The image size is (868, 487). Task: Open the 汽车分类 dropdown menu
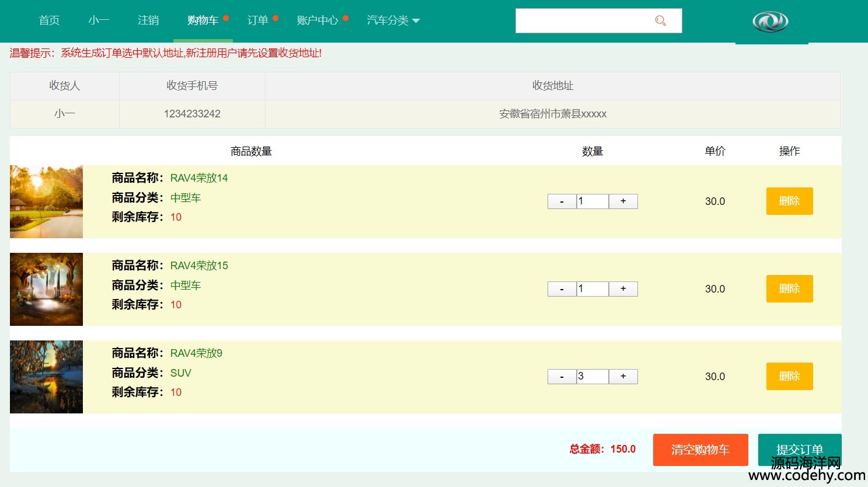click(393, 20)
